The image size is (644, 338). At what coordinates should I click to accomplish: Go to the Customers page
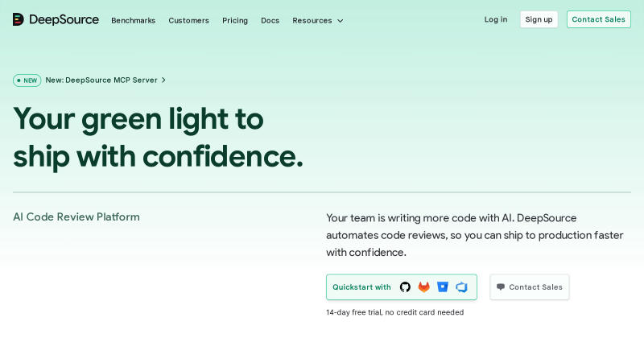pos(188,21)
